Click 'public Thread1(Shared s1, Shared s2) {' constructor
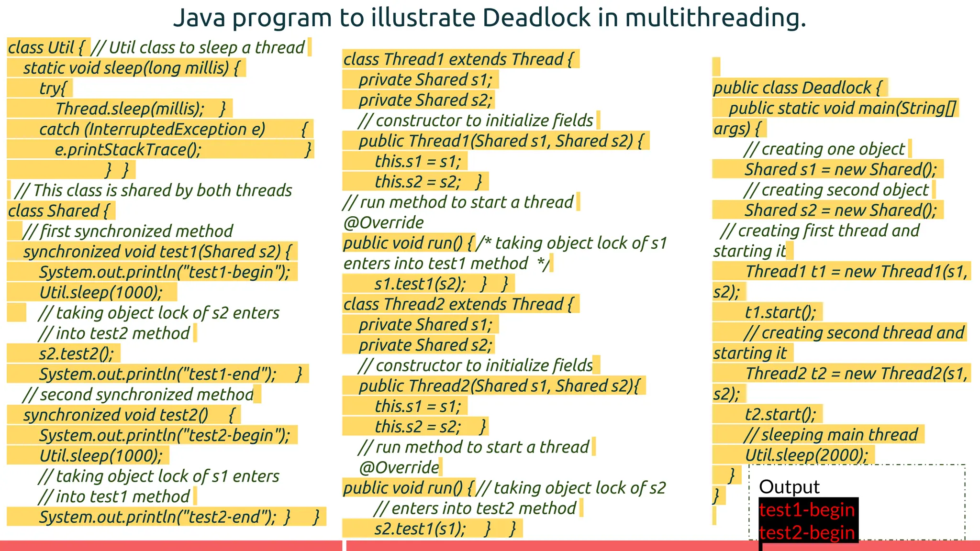Image resolution: width=980 pixels, height=551 pixels. (501, 141)
